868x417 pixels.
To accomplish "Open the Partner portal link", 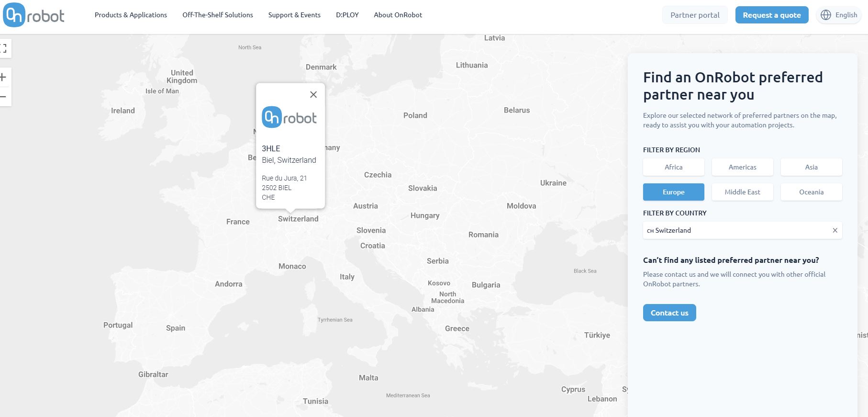I will coord(695,15).
